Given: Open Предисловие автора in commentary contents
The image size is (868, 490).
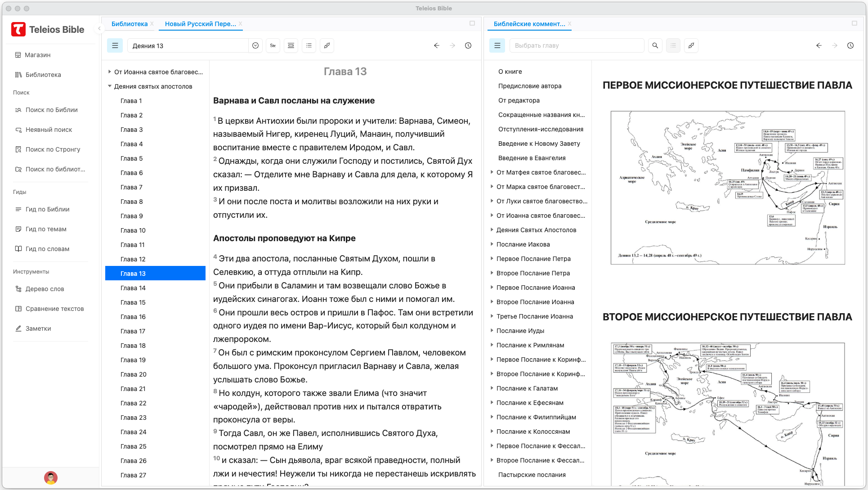Looking at the screenshot, I should pos(529,86).
